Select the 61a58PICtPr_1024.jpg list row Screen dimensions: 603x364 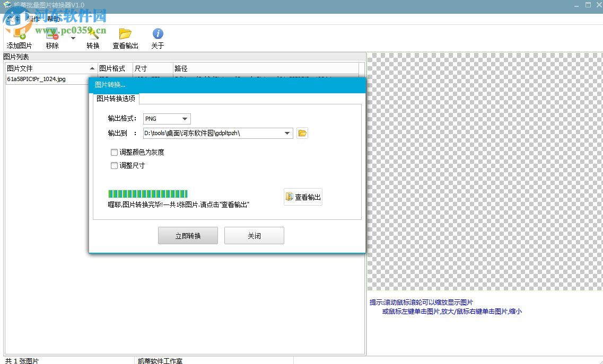pos(47,79)
